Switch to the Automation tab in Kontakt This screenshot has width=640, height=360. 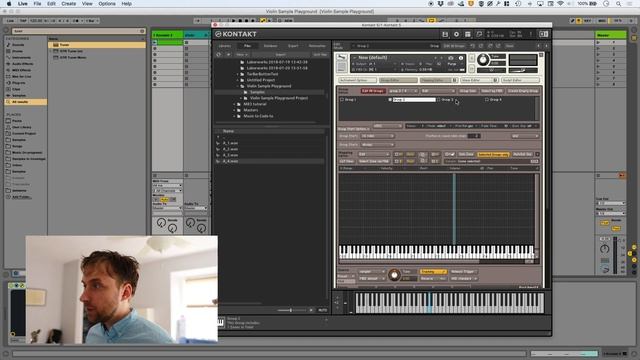(x=317, y=46)
